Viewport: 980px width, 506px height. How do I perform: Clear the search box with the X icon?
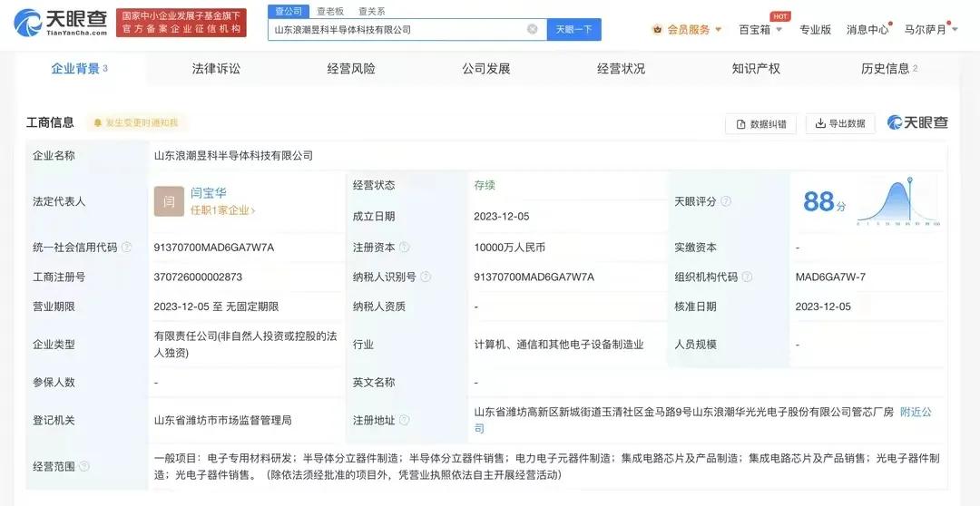click(x=532, y=29)
